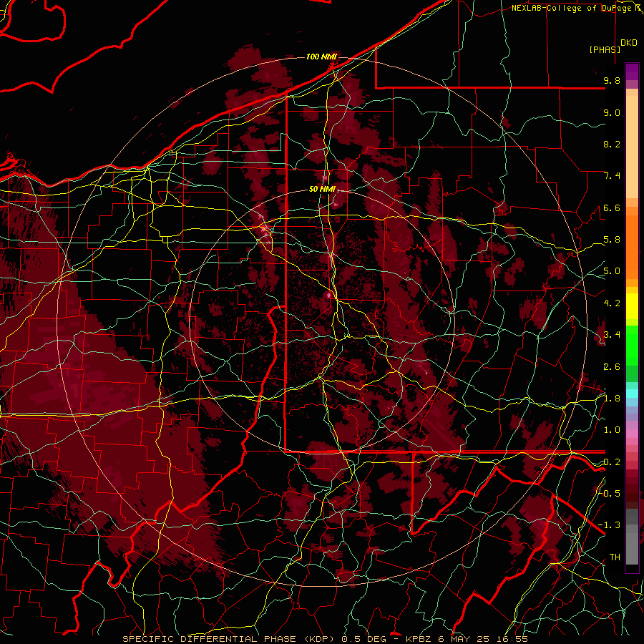
Task: Select the 2.6 value on the scale
Action: (612, 367)
